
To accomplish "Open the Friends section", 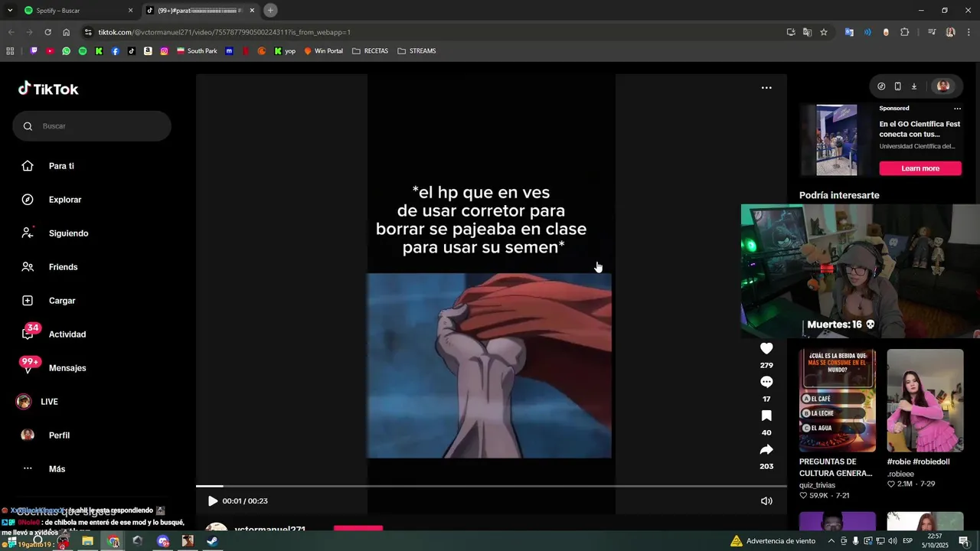I will 63,267.
